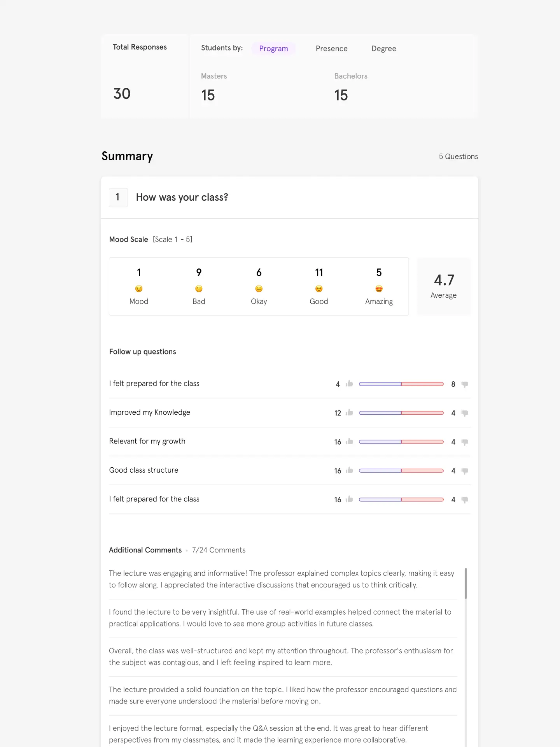
Task: Select the Program tab
Action: [x=273, y=49]
